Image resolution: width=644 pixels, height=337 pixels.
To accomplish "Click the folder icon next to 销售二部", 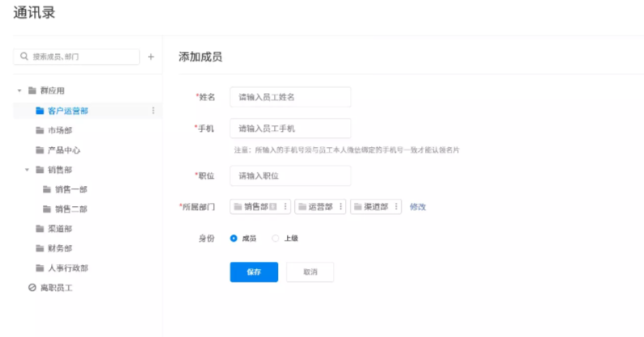I will 47,209.
